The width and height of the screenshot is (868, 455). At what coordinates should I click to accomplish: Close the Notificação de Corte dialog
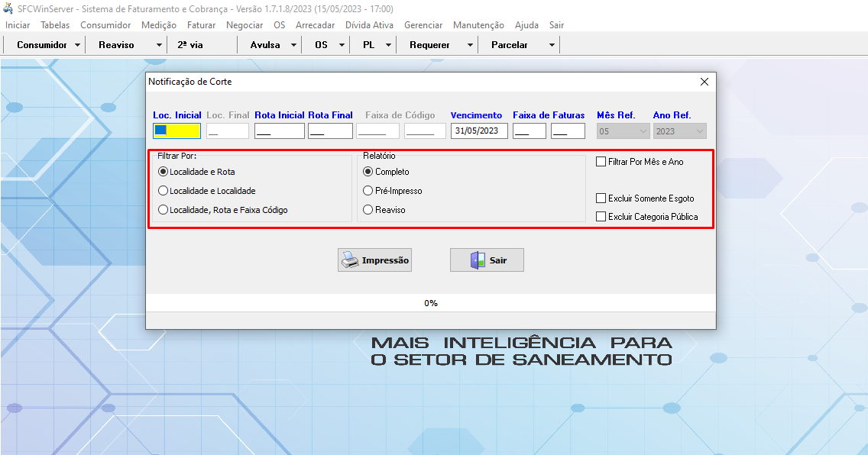click(x=704, y=82)
